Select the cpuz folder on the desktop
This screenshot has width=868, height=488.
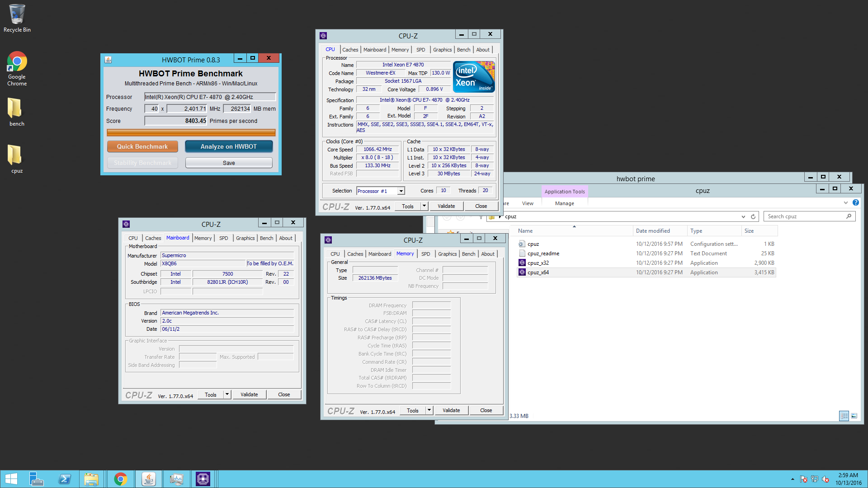coord(17,159)
